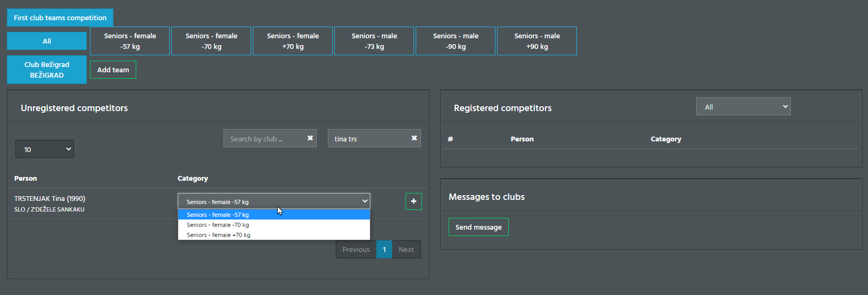Click the Unregistered competitors heading

[x=74, y=108]
